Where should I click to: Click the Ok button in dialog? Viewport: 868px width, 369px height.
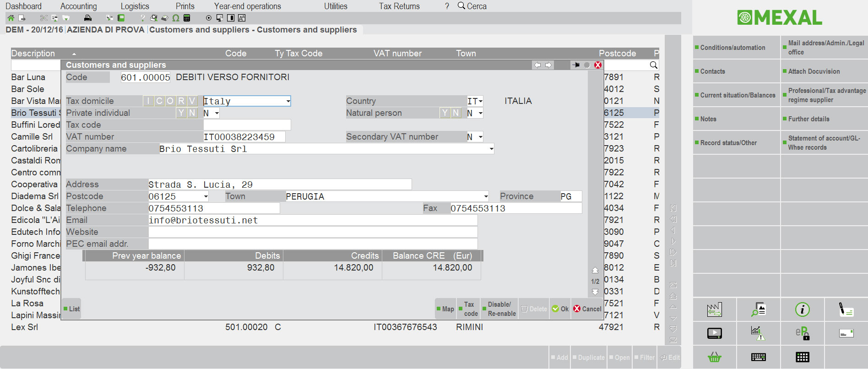click(x=560, y=309)
